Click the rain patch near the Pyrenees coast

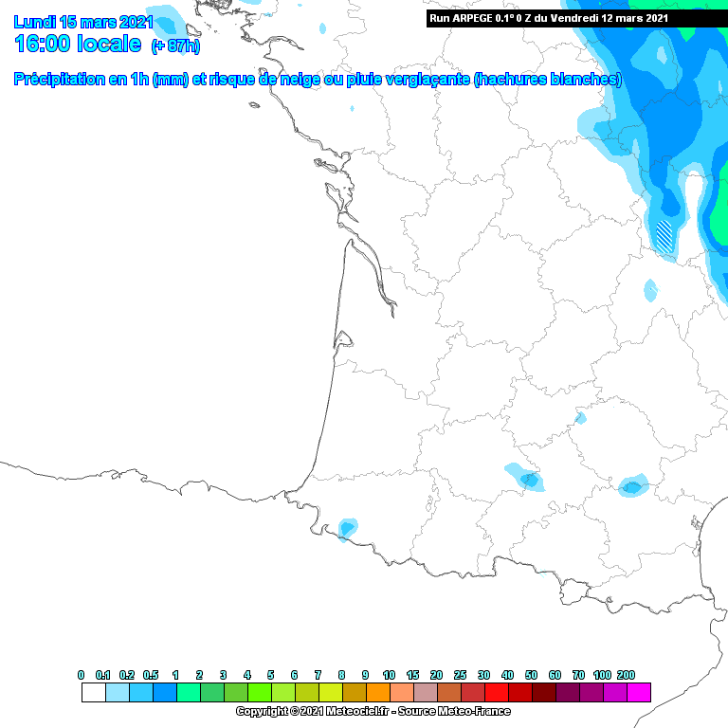click(x=348, y=528)
